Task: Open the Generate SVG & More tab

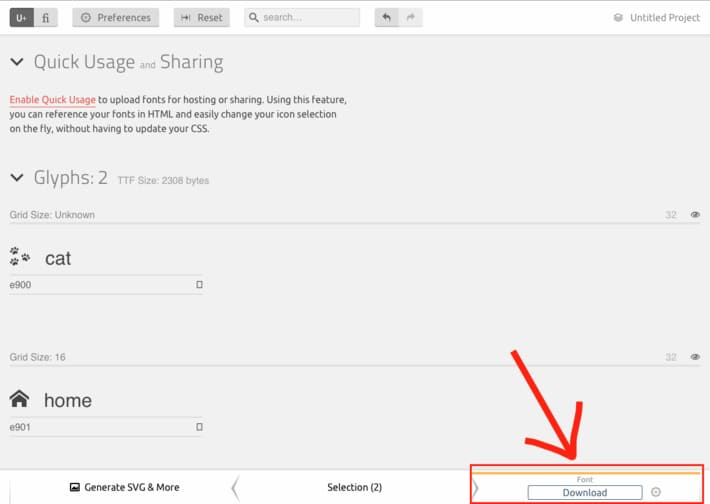Action: (x=124, y=487)
